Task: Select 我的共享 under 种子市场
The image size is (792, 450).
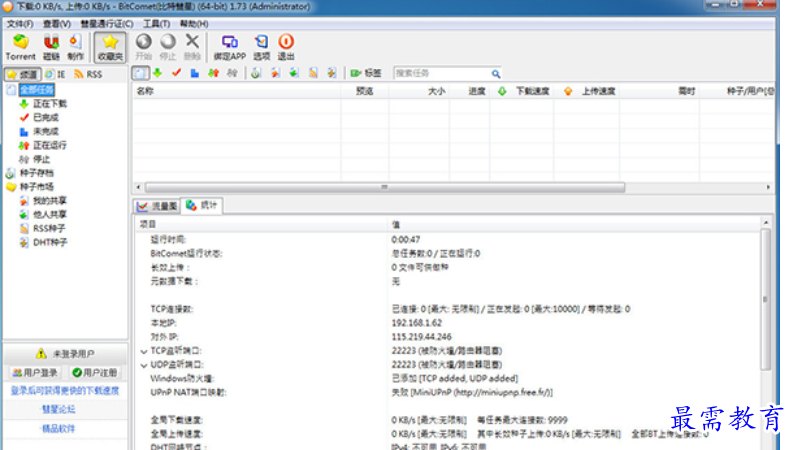Action: coord(50,201)
